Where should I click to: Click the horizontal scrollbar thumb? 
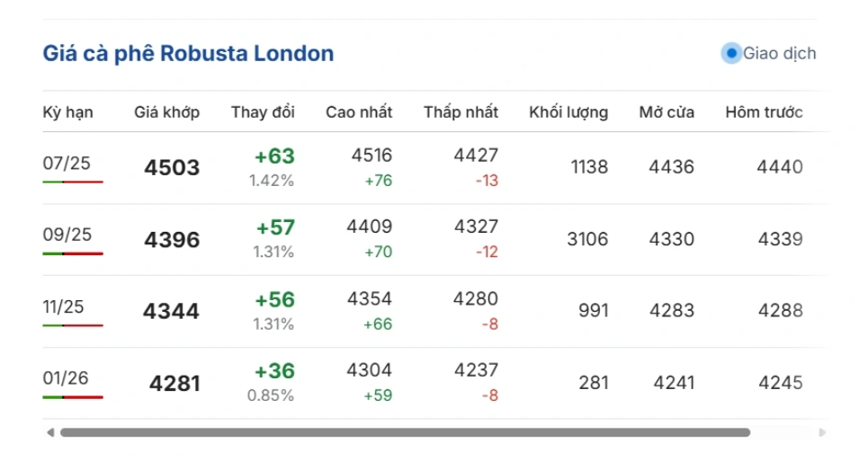[x=405, y=432]
